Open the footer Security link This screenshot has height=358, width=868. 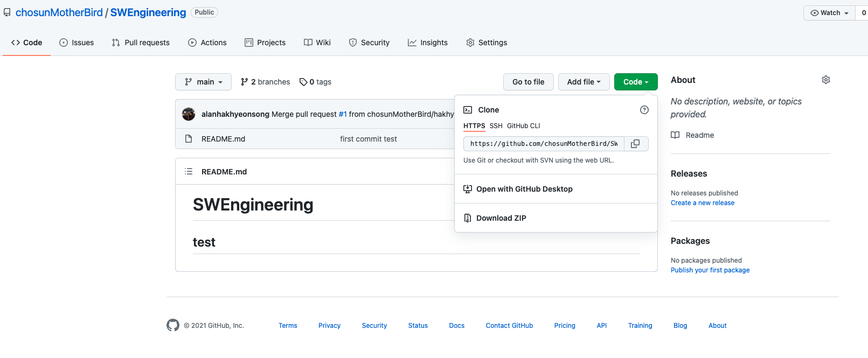pos(374,326)
